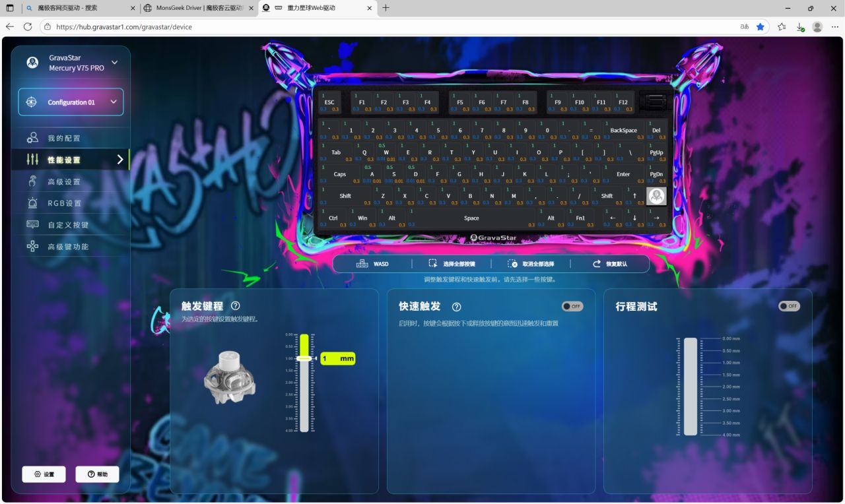Click the actuation value field showing 1 mm
The height and width of the screenshot is (504, 845).
338,358
